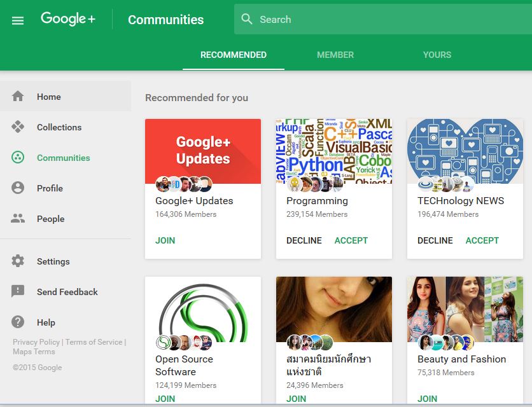Click the Settings gear icon
The height and width of the screenshot is (407, 532).
pos(18,261)
